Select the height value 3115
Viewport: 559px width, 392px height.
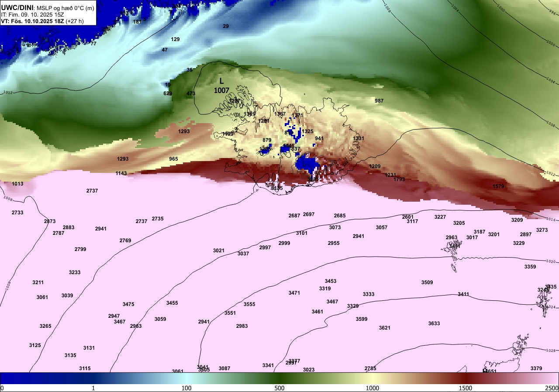[x=85, y=368]
